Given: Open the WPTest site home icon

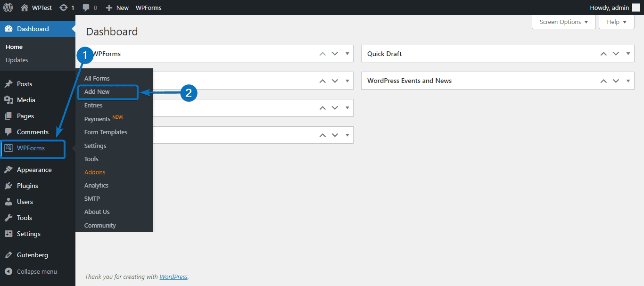Looking at the screenshot, I should 25,8.
